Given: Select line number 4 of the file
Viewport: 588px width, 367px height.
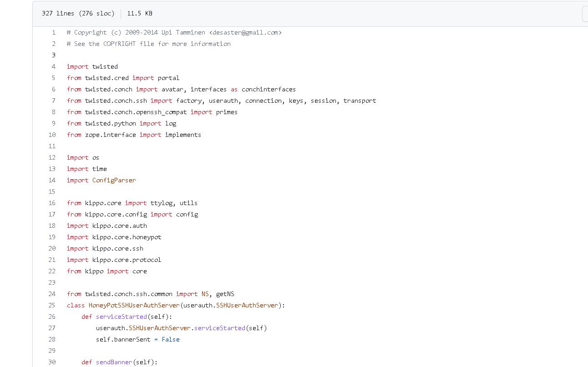Looking at the screenshot, I should 54,66.
